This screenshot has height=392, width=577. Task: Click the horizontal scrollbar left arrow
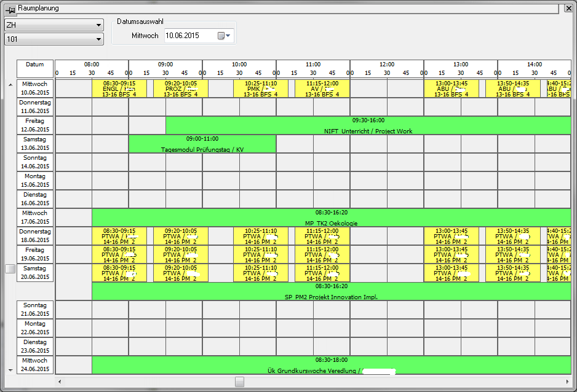pyautogui.click(x=60, y=382)
